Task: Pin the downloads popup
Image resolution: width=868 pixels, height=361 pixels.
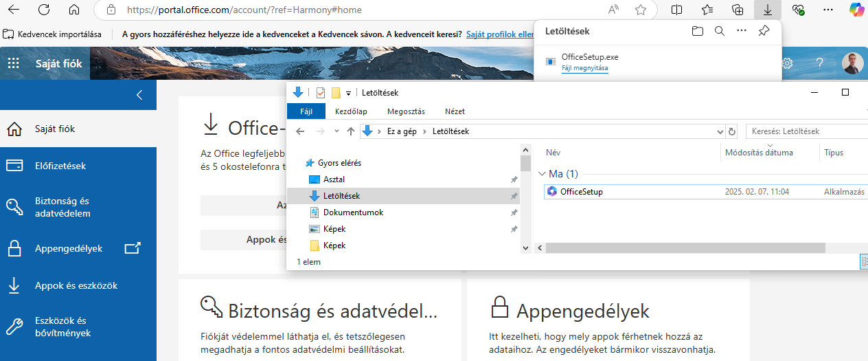Action: tap(763, 31)
